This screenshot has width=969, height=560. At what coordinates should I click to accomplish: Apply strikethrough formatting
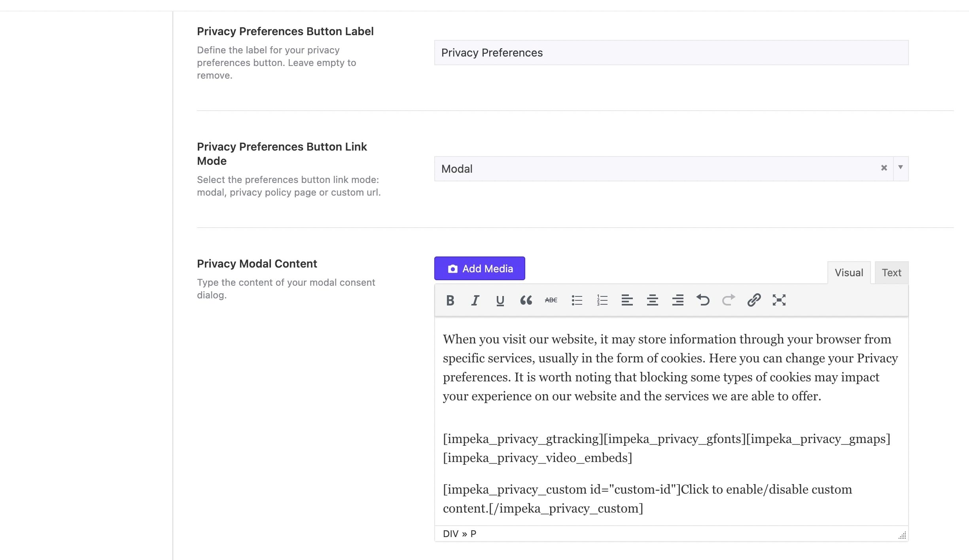pos(551,300)
